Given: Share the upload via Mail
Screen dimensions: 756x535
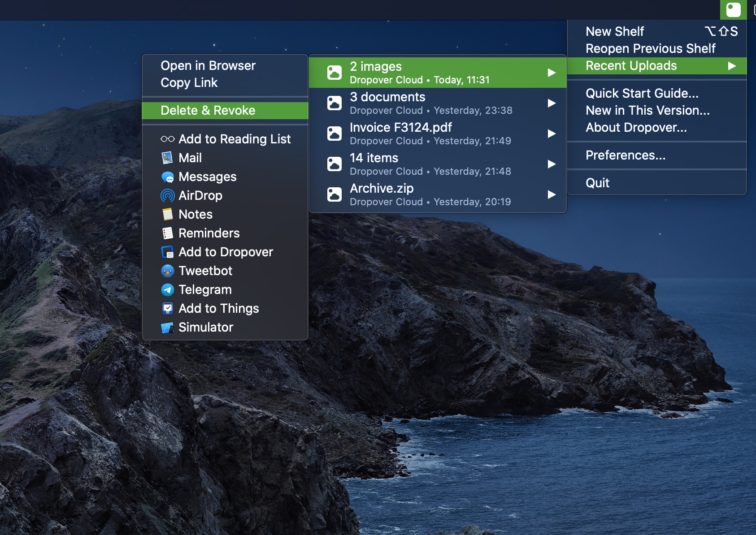Looking at the screenshot, I should (x=225, y=158).
